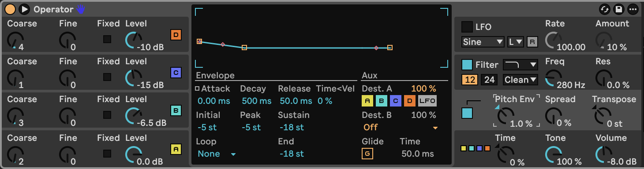644x169 pixels.
Task: Open the LFO waveform Sine dropdown
Action: [x=483, y=42]
